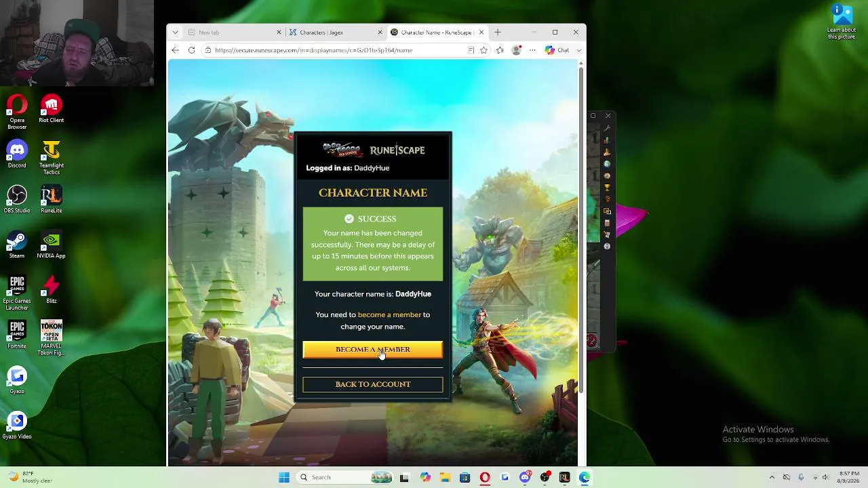
Task: Select the Blitz desktop icon
Action: pyautogui.click(x=52, y=291)
